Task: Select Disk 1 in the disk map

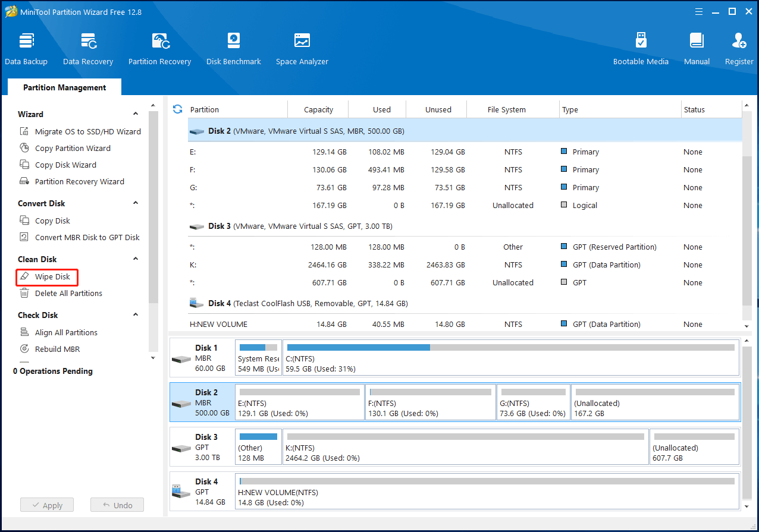Action: [202, 358]
